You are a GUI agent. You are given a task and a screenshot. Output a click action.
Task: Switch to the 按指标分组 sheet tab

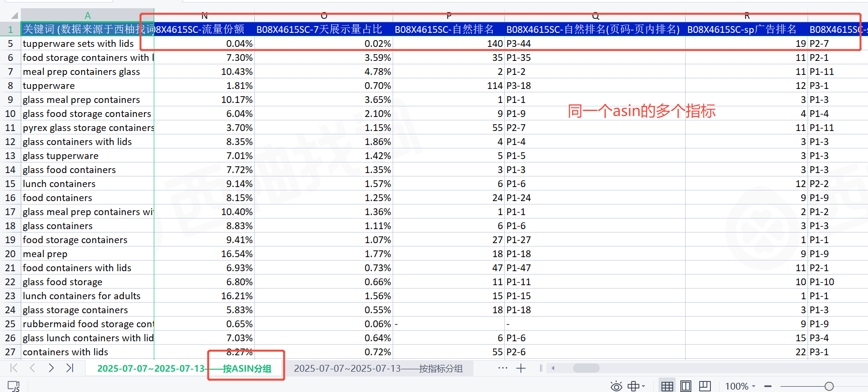coord(378,368)
